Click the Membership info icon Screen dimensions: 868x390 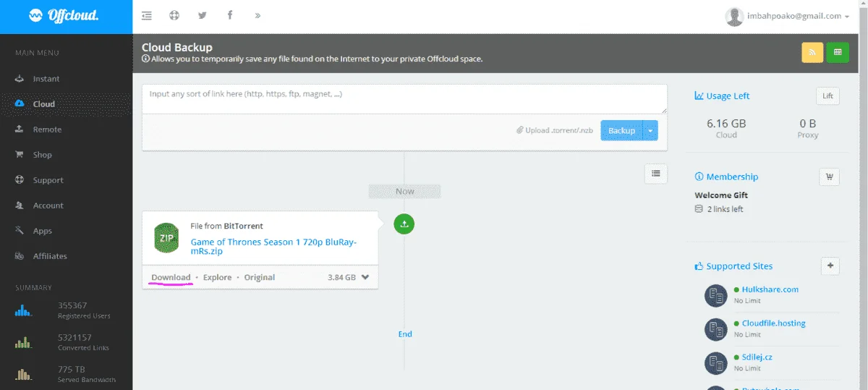click(x=699, y=177)
